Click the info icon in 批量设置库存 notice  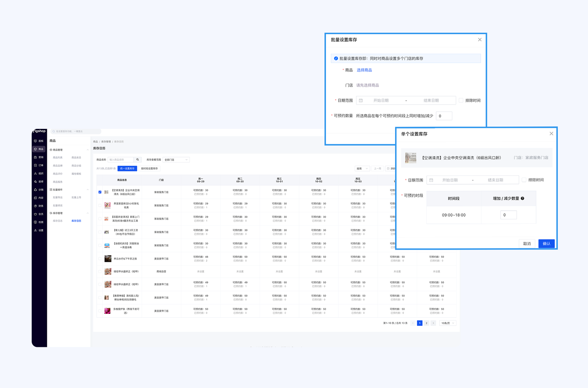(336, 58)
